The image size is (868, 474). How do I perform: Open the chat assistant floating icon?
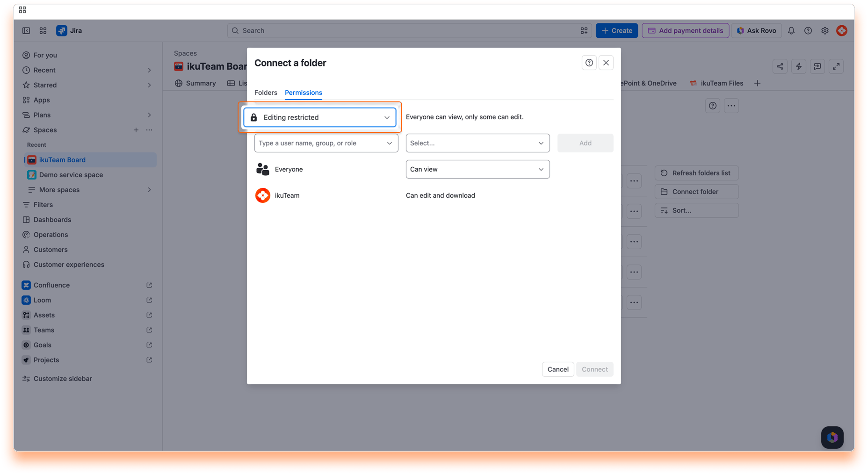(832, 438)
